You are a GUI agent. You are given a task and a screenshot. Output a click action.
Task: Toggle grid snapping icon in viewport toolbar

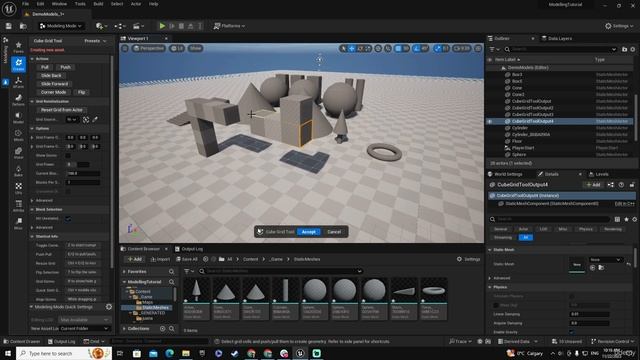pyautogui.click(x=398, y=48)
